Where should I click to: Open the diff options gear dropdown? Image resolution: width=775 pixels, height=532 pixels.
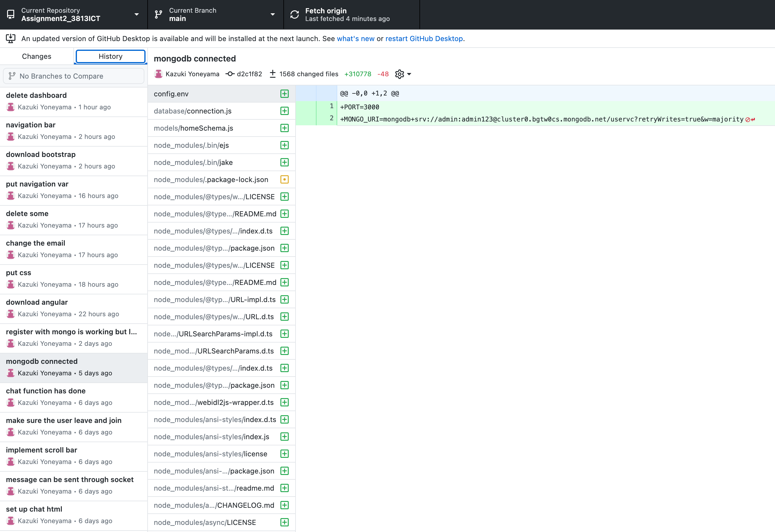(403, 74)
